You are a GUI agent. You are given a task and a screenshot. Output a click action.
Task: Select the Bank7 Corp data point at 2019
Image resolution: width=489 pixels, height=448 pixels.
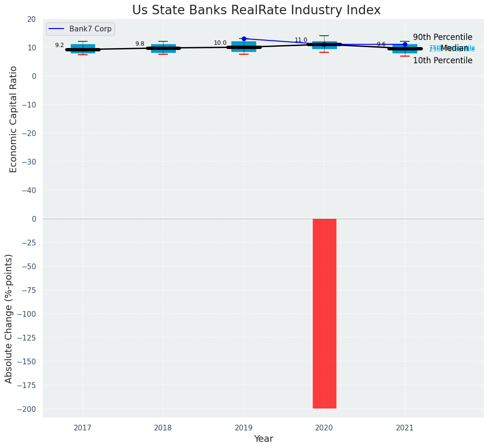[244, 39]
